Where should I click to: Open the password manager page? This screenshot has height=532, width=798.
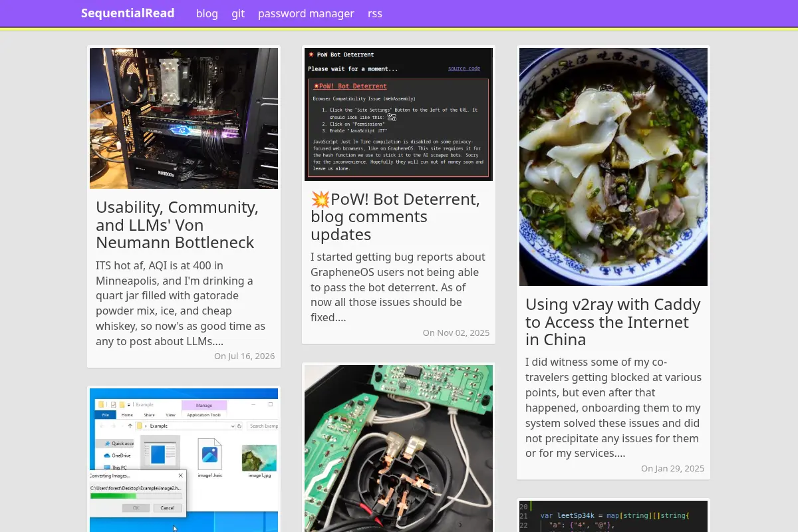306,13
